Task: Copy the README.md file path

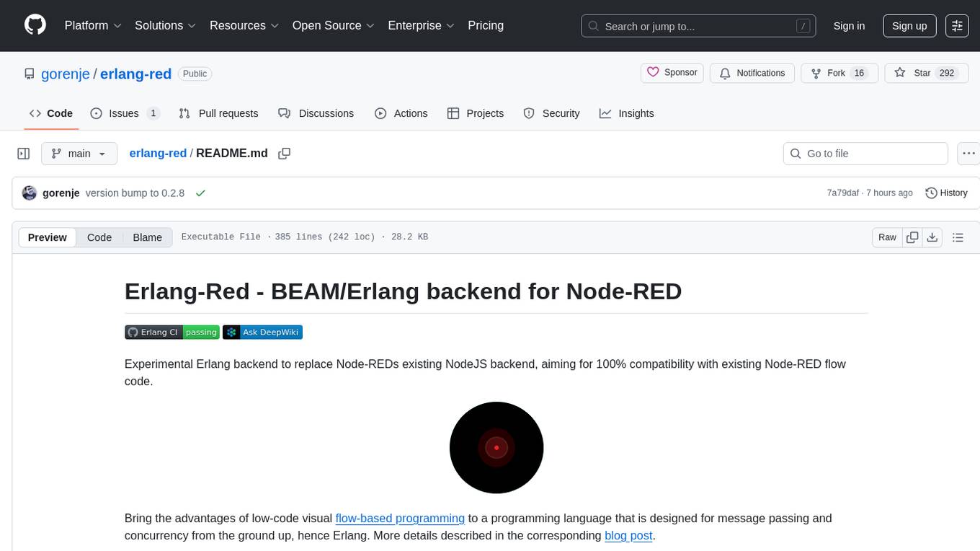Action: [x=285, y=153]
